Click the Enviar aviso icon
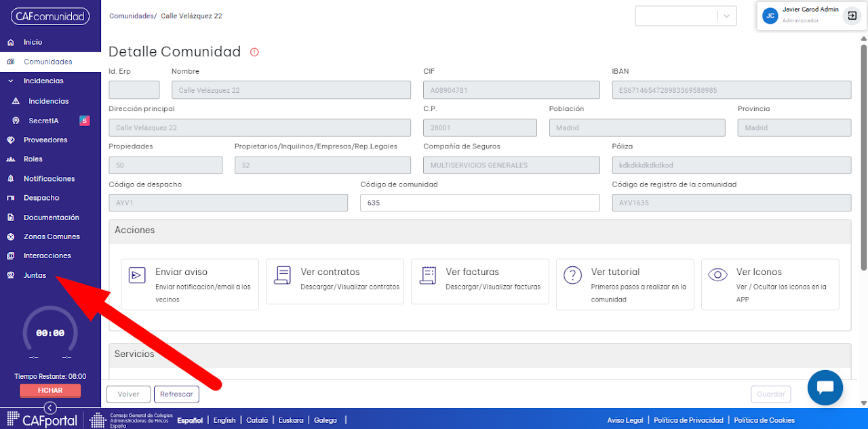Screen dimensions: 868x429 click(x=138, y=274)
